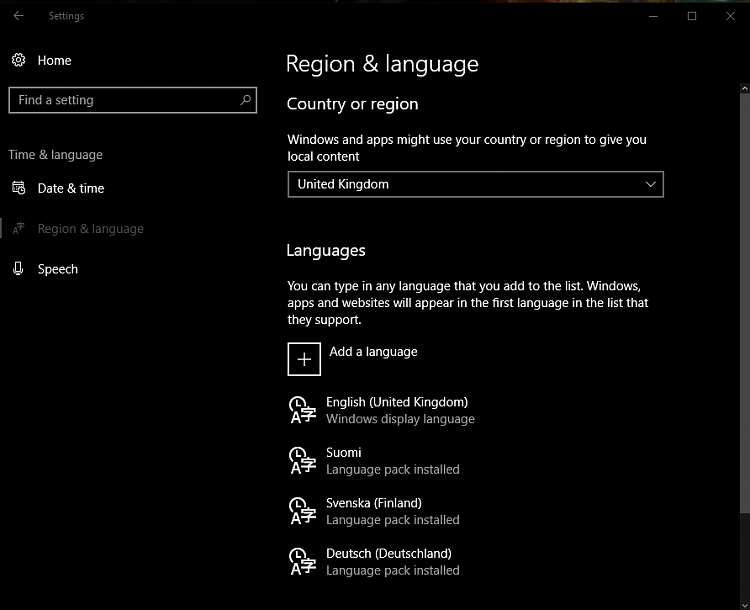Screen dimensions: 750x610
Task: Click the Deutsch (Deutschland) language icon
Action: tap(302, 561)
